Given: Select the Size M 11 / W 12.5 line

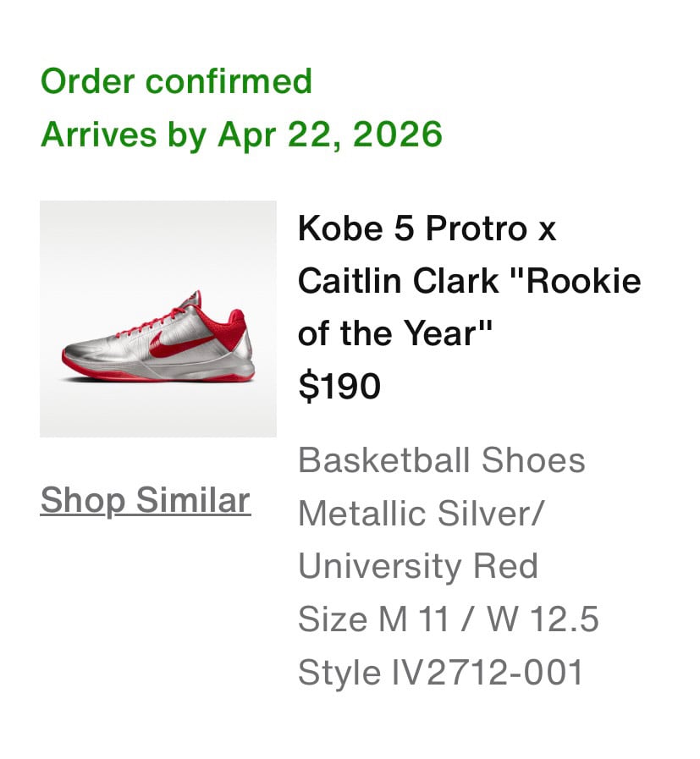Looking at the screenshot, I should 448,619.
